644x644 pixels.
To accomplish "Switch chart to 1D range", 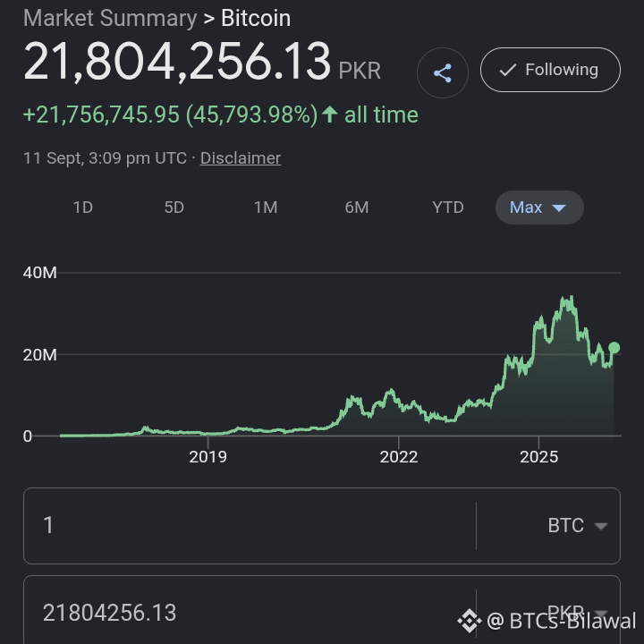I will click(82, 208).
